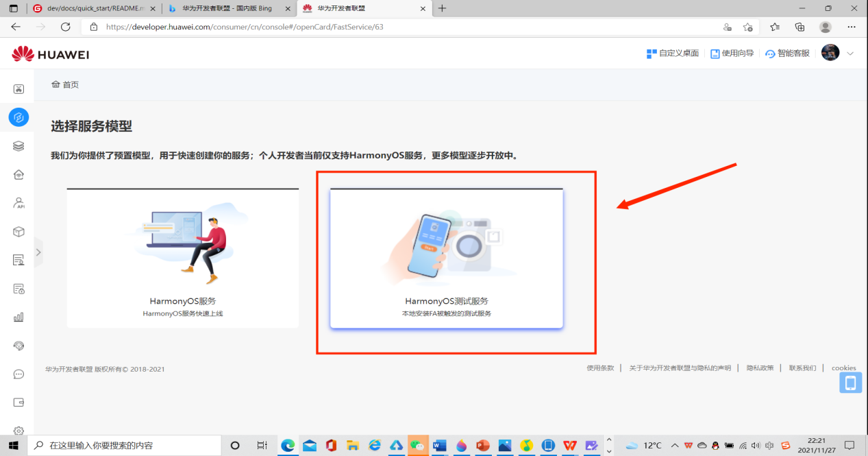
Task: Open Microsoft Office from the taskbar
Action: (x=332, y=445)
